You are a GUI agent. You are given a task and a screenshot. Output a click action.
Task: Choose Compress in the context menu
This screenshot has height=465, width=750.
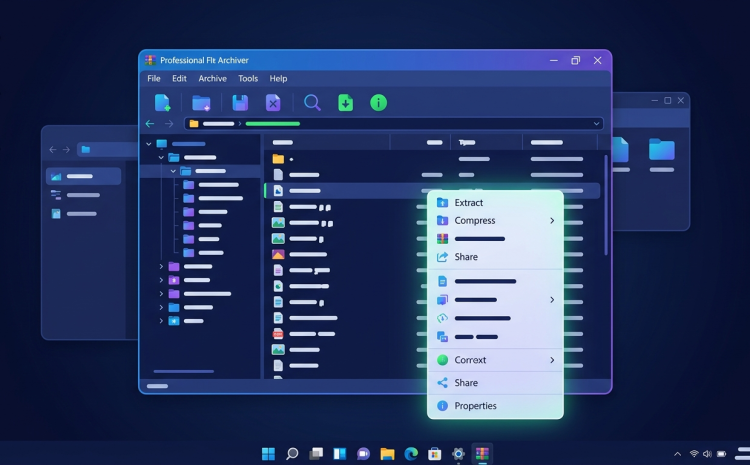[495, 221]
